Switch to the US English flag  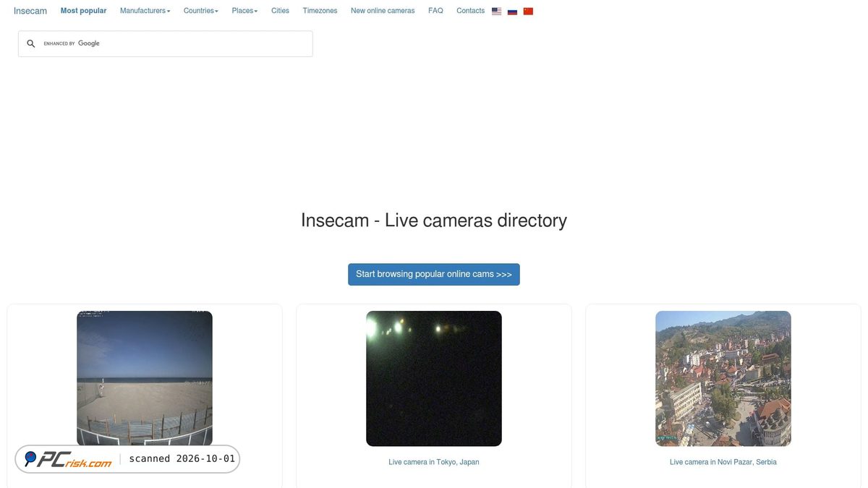pos(496,12)
